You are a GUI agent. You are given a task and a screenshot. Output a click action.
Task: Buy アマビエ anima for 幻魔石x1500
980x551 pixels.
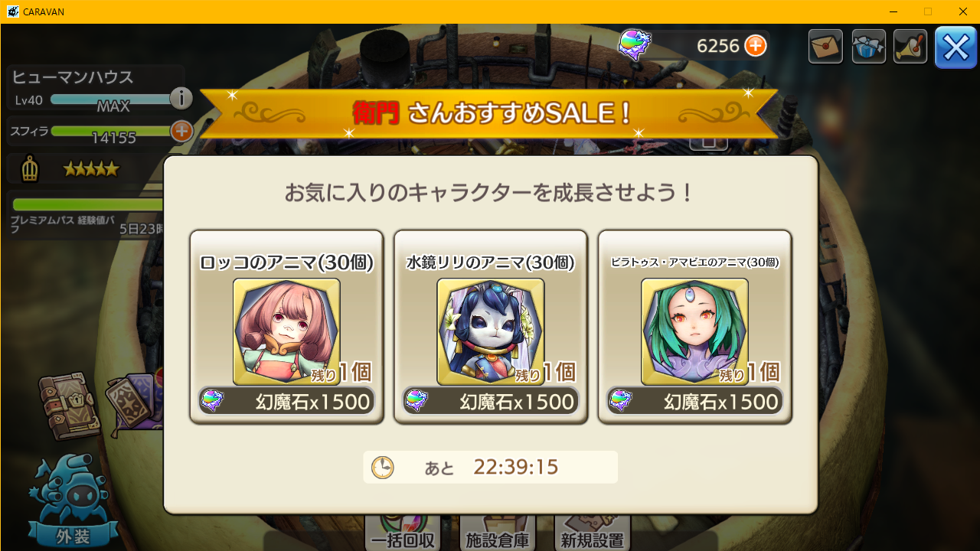coord(694,401)
